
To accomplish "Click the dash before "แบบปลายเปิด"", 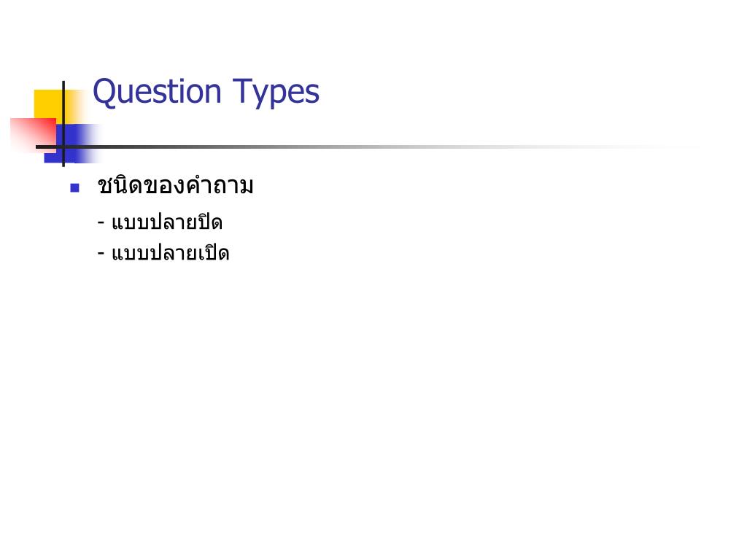I will 101,253.
